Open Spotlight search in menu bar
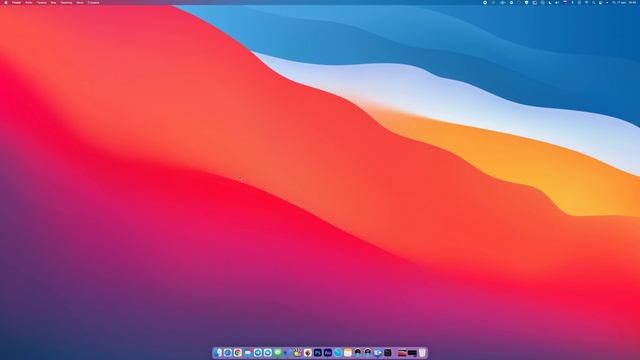The width and height of the screenshot is (640, 360). coord(593,2)
